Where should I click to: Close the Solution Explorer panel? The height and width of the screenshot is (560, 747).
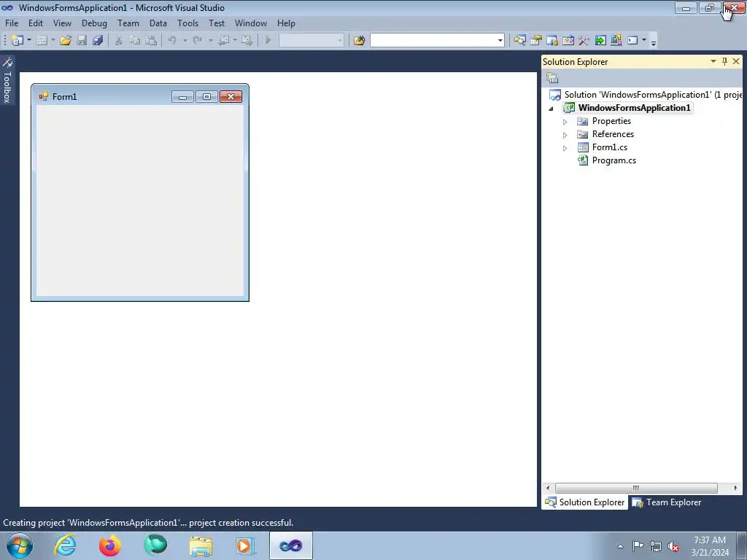736,61
